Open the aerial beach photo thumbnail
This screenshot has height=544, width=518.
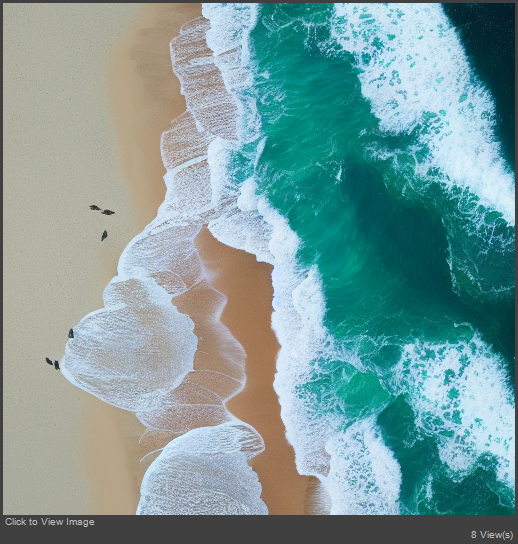pyautogui.click(x=259, y=259)
